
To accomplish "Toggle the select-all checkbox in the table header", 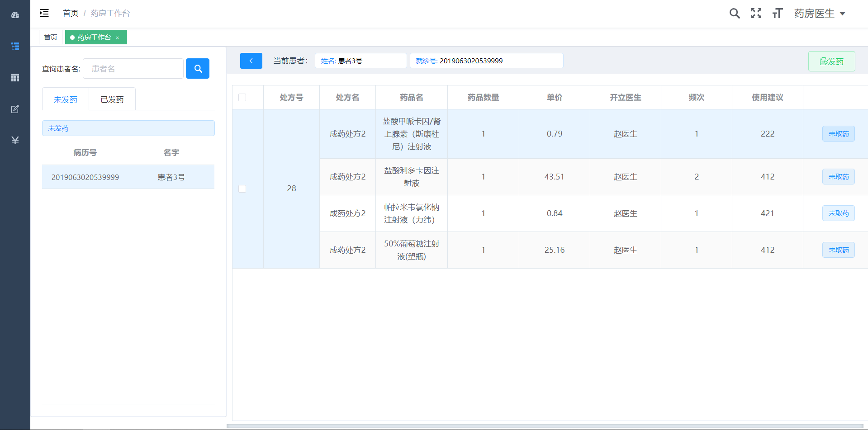I will pyautogui.click(x=242, y=98).
